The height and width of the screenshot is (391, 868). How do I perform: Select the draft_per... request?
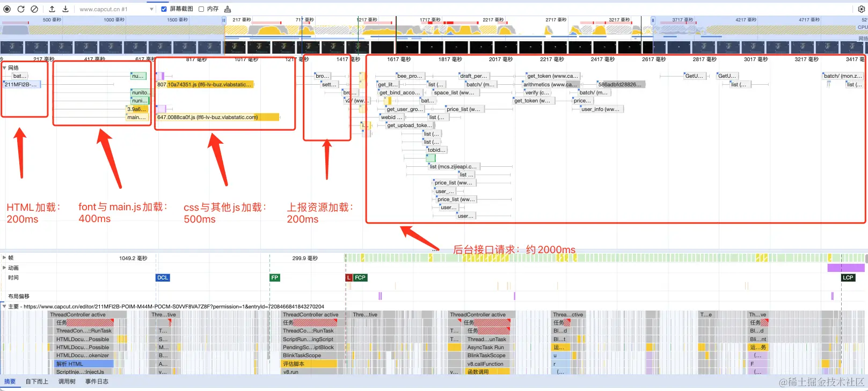coord(473,76)
